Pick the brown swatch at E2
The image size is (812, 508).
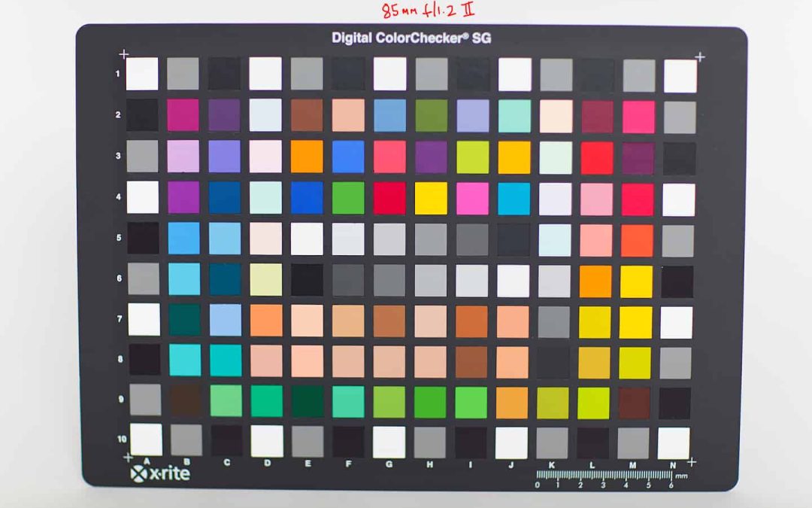(307, 115)
